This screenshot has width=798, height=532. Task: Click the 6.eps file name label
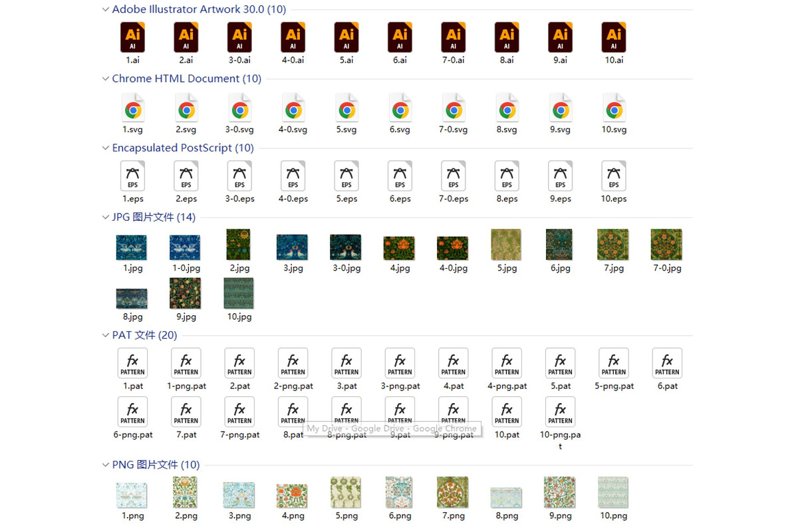tap(400, 199)
